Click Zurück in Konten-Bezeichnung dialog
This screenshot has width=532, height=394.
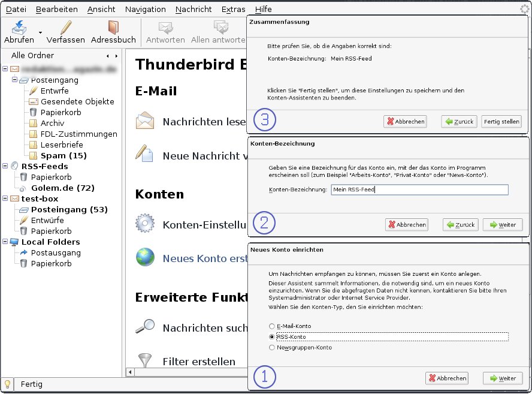[461, 224]
